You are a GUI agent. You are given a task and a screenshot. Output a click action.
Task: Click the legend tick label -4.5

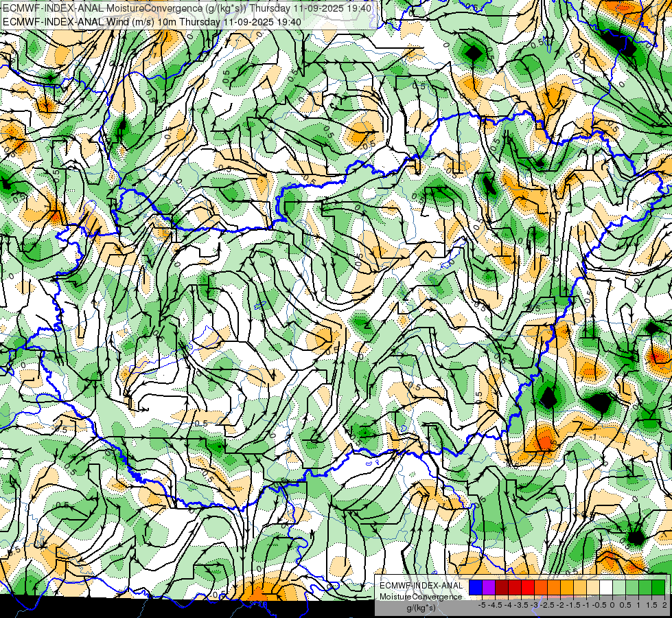tap(495, 605)
